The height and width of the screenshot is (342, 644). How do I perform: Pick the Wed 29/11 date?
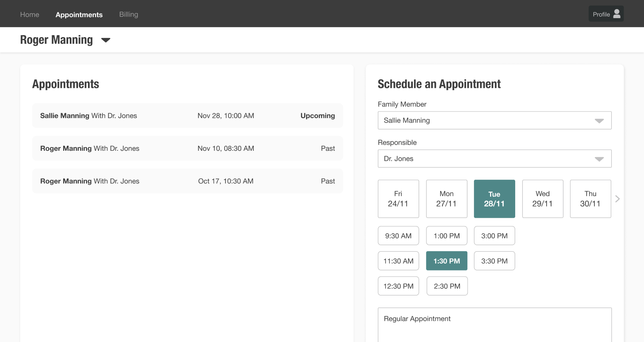pyautogui.click(x=542, y=199)
